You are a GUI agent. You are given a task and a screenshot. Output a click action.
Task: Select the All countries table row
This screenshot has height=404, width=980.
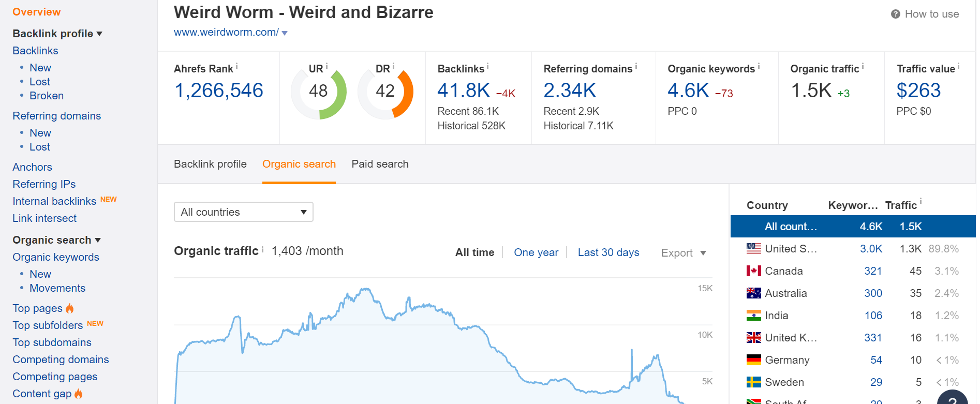coord(853,227)
